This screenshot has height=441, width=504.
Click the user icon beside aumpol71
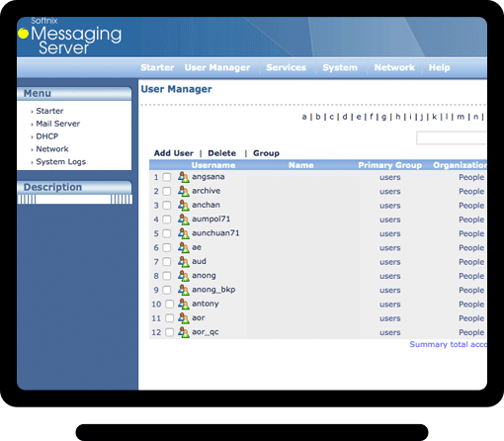(x=184, y=220)
